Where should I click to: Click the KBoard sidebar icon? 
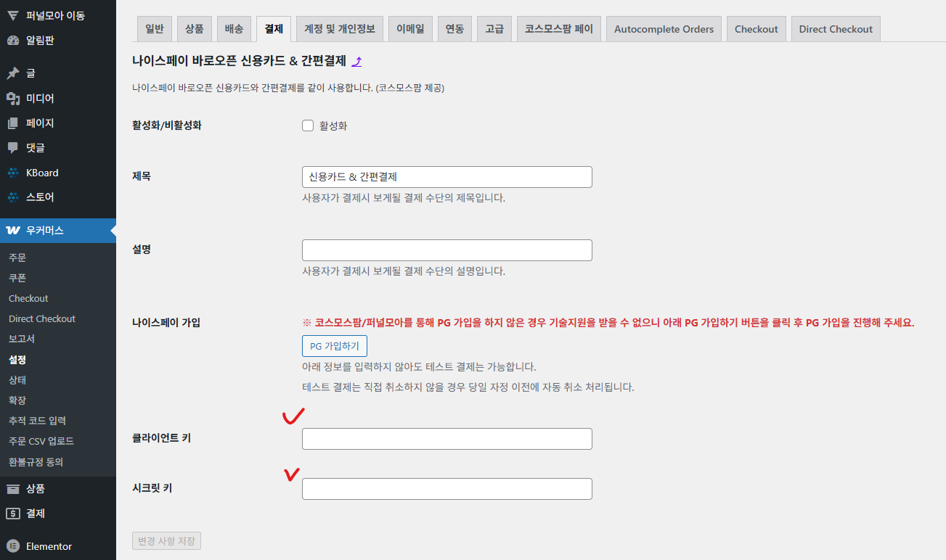tap(12, 173)
